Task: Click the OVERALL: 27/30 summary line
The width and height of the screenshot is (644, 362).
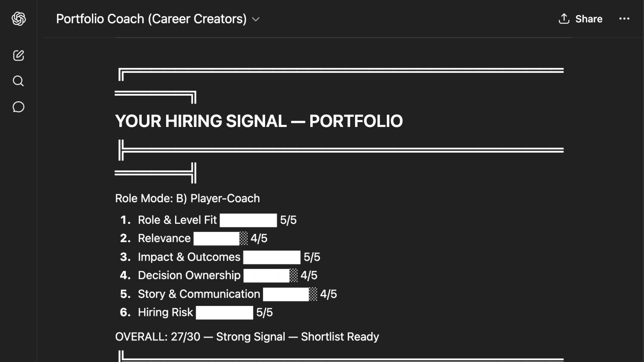Action: coord(247,337)
